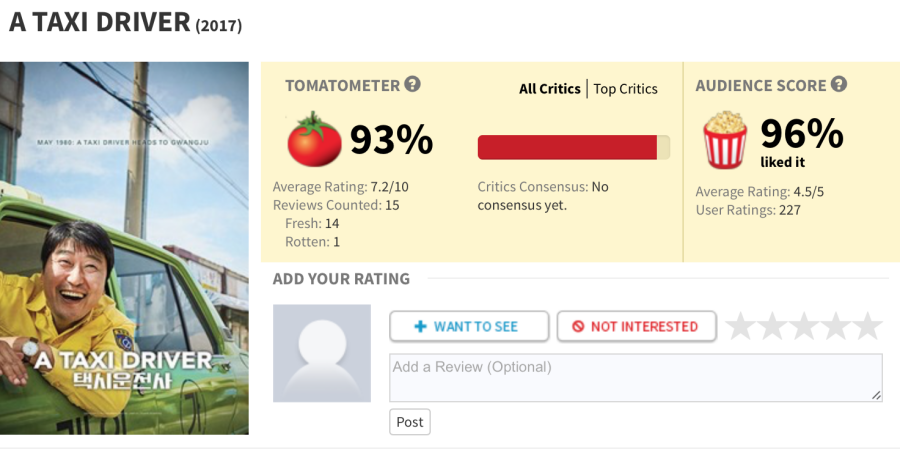The width and height of the screenshot is (900, 450).
Task: Click the Audience Score help question mark icon
Action: tap(839, 84)
